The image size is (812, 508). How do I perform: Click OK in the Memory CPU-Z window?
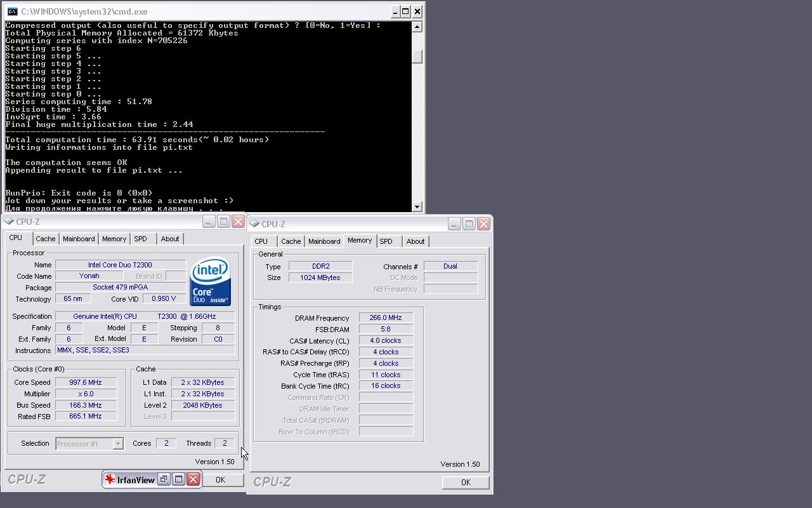pos(466,483)
